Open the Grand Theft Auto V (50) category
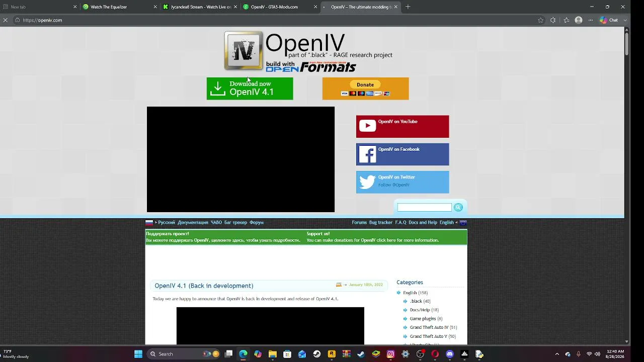This screenshot has height=362, width=644. click(433, 336)
